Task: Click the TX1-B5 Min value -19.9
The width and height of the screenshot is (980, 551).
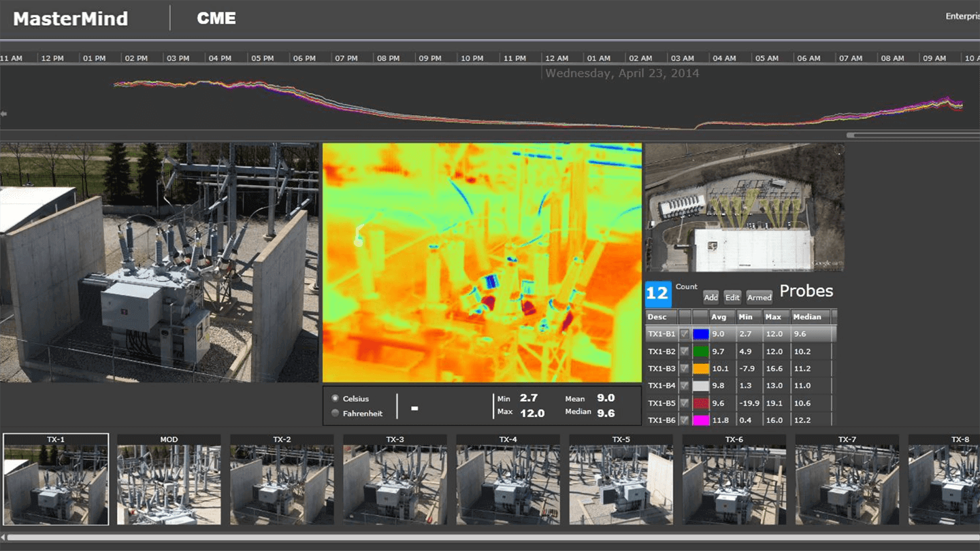Action: (x=749, y=403)
